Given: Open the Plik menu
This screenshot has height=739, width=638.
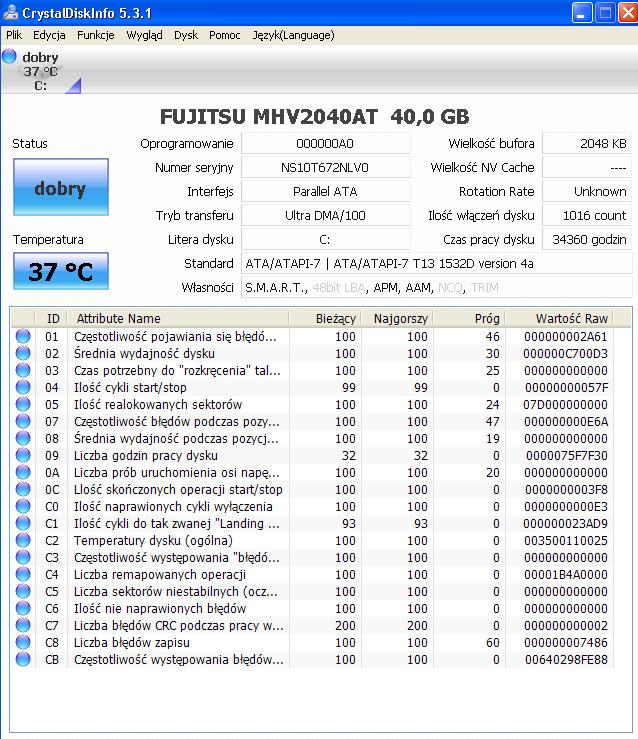Looking at the screenshot, I should 14,35.
